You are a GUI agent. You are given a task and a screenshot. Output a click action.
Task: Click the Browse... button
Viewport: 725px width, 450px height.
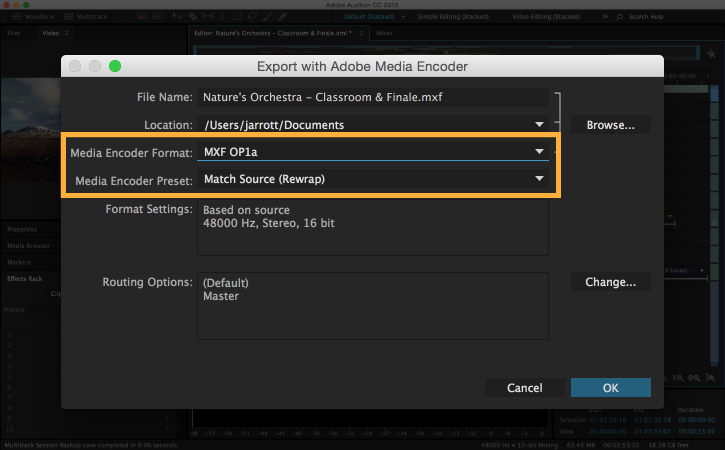(610, 125)
